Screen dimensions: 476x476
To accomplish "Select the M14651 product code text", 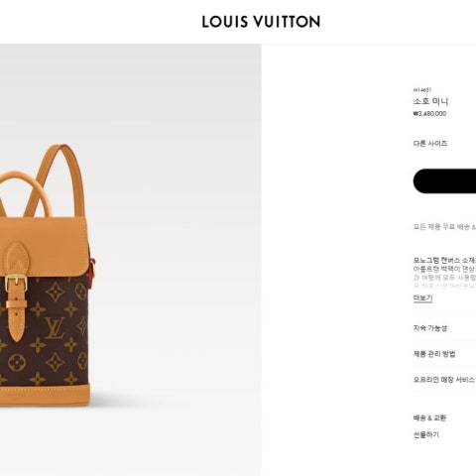I will coord(422,89).
